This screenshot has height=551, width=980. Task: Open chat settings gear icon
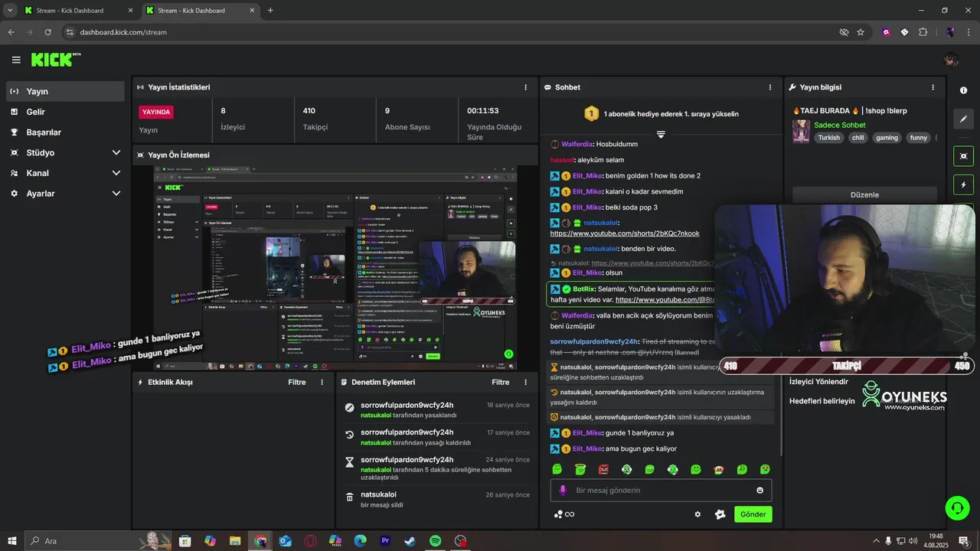(x=697, y=514)
